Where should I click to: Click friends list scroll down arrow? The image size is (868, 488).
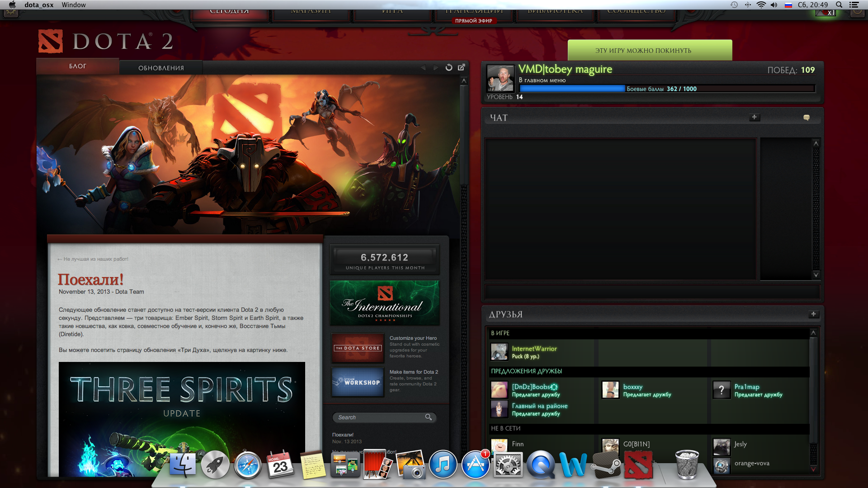[x=813, y=469]
